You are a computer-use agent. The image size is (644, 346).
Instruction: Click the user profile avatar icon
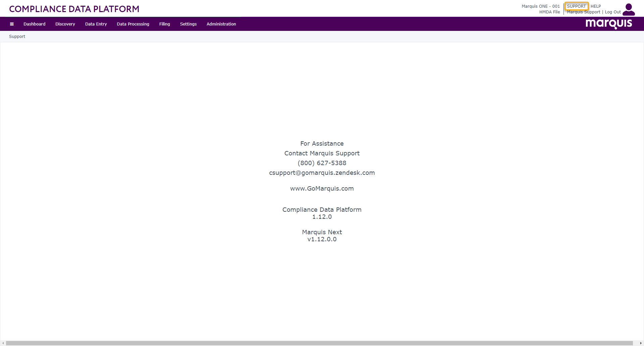point(629,10)
